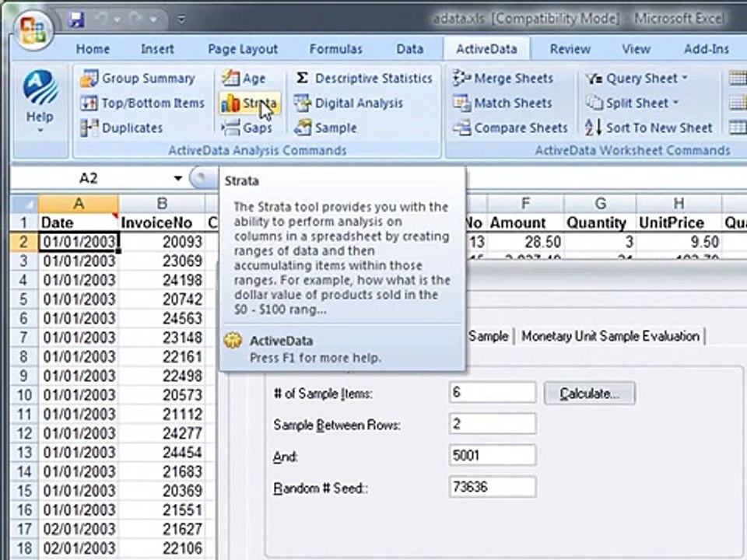Open the Add-Ins tab

pyautogui.click(x=707, y=48)
